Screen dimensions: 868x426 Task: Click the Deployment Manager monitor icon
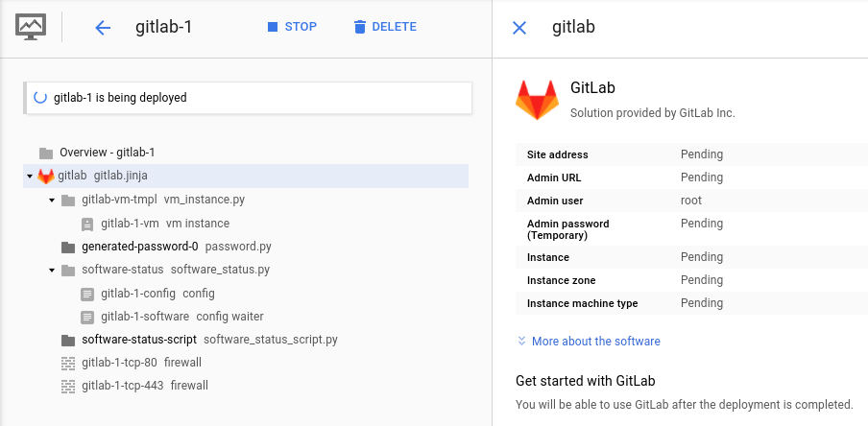[x=32, y=26]
